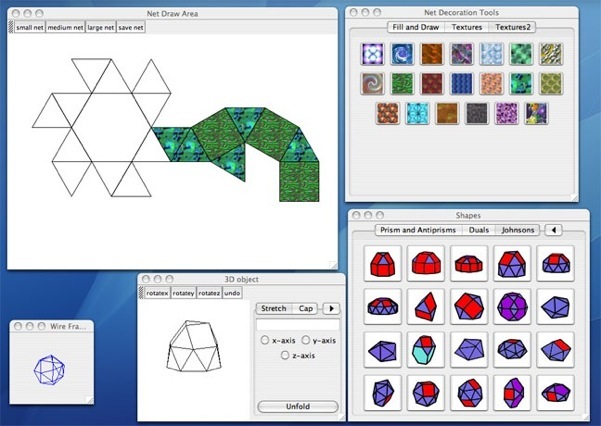Image resolution: width=601 pixels, height=426 pixels.
Task: Select the z-axis radio button
Action: 284,355
